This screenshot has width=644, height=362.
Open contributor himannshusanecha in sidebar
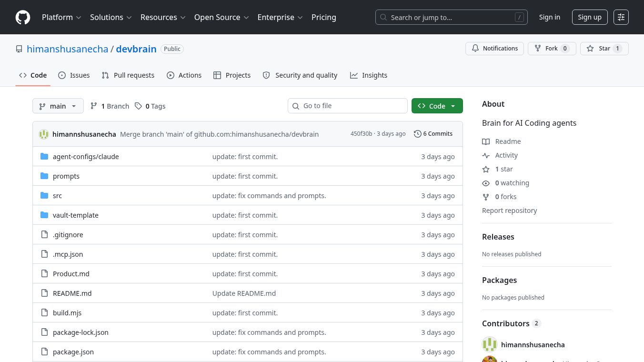click(x=533, y=345)
